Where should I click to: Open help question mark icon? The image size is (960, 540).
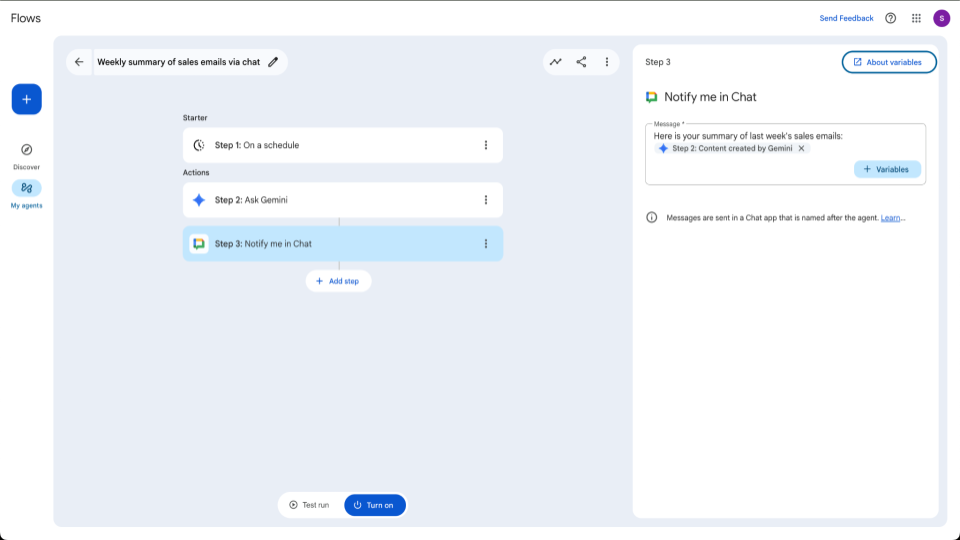coord(890,18)
